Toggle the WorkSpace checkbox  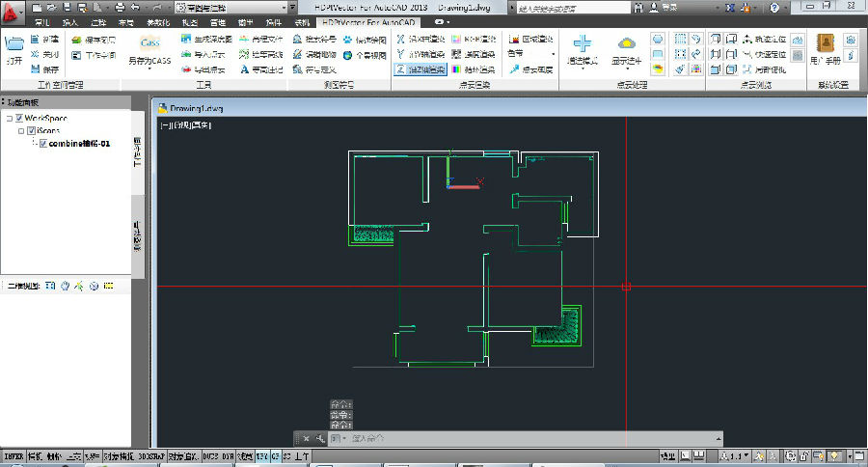(19, 118)
